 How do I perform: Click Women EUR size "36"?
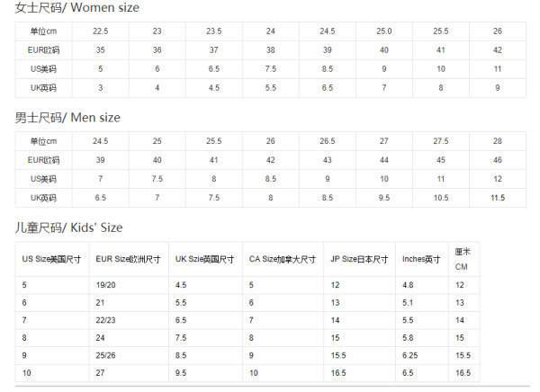[x=157, y=50]
